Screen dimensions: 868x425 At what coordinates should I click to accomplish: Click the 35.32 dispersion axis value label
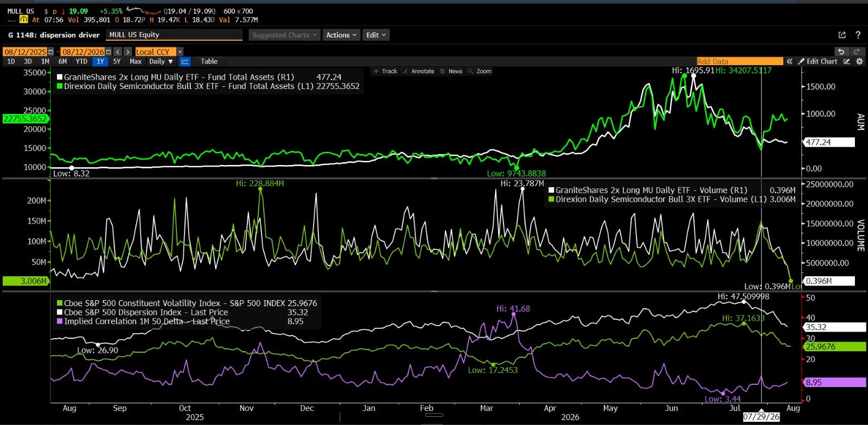coord(834,327)
